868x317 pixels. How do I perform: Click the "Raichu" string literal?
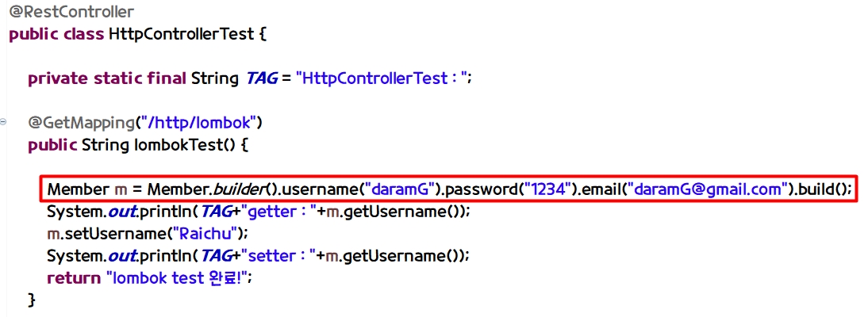(x=205, y=234)
